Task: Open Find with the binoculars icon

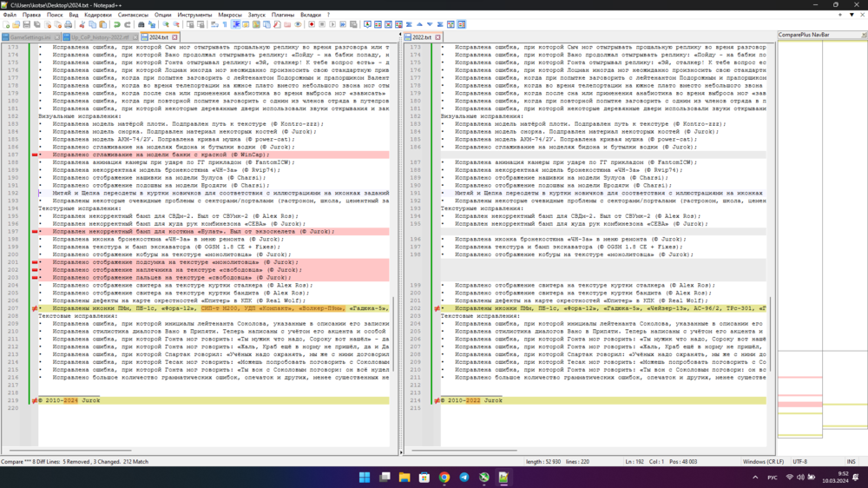Action: (x=142, y=24)
